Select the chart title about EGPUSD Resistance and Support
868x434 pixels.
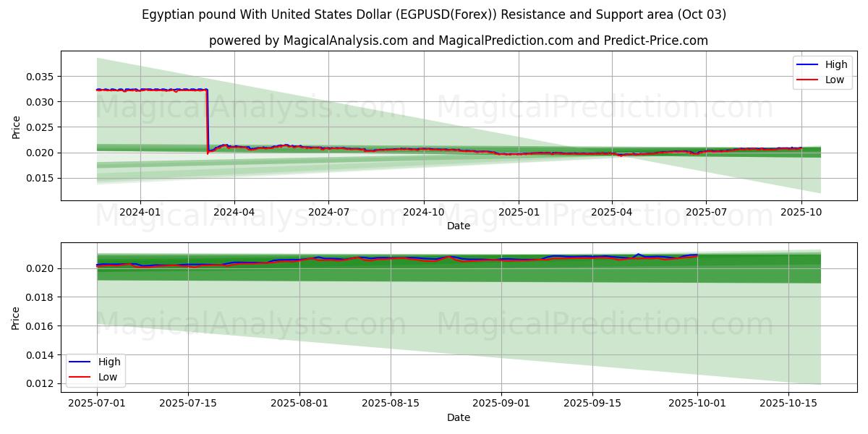pyautogui.click(x=434, y=14)
